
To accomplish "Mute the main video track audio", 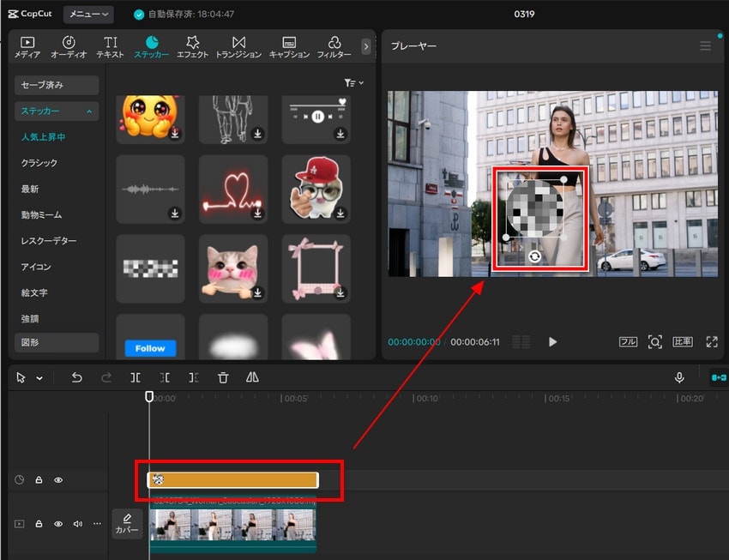I will [x=78, y=524].
